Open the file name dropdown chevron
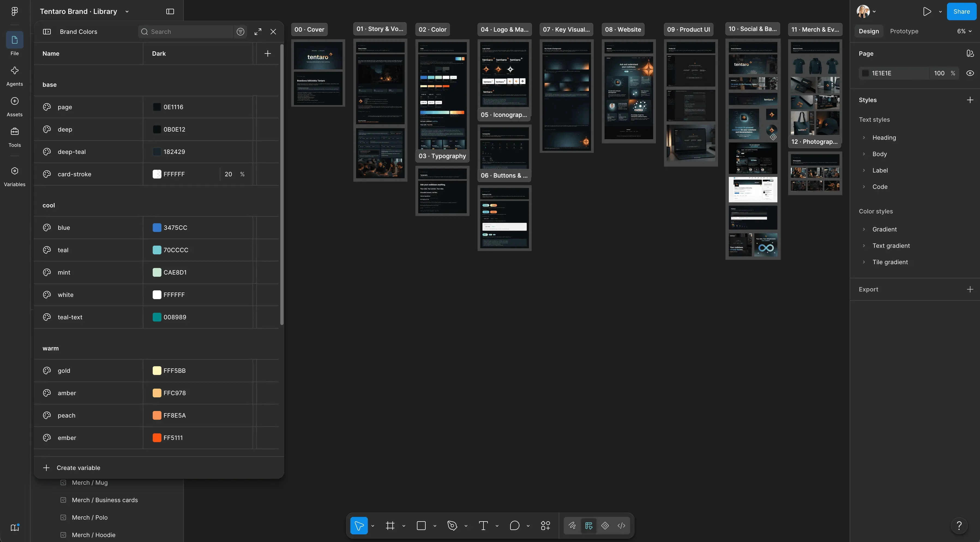Image resolution: width=980 pixels, height=542 pixels. click(127, 11)
